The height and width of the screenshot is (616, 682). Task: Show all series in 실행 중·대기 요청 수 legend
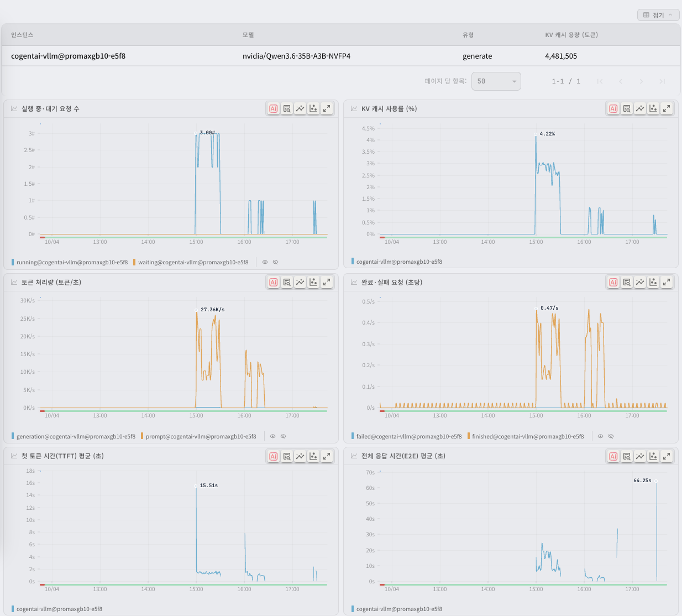[x=265, y=262]
